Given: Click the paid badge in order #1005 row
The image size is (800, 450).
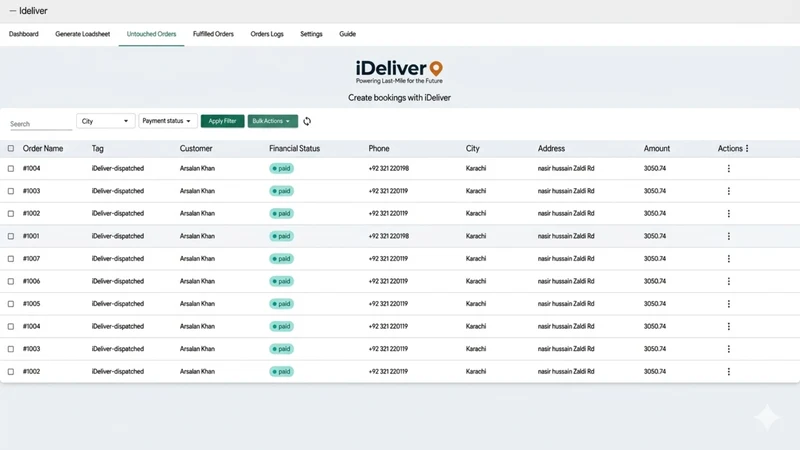Looking at the screenshot, I should click(x=282, y=304).
